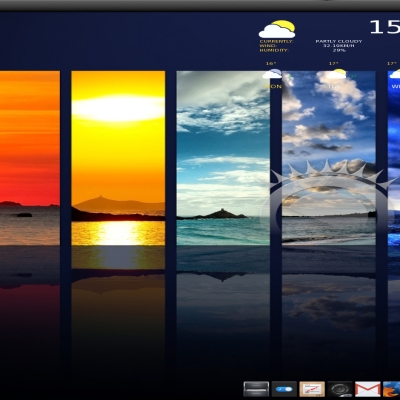Open the chart document app in dock

312,389
